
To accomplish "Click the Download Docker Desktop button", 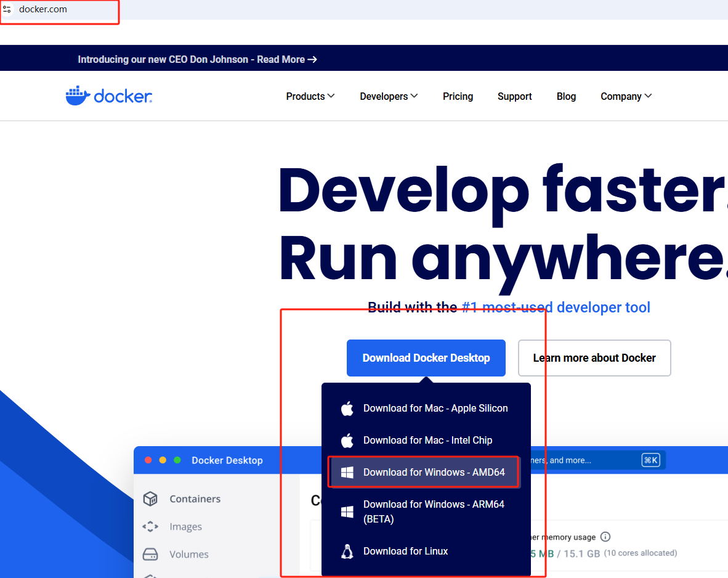I will [x=426, y=358].
